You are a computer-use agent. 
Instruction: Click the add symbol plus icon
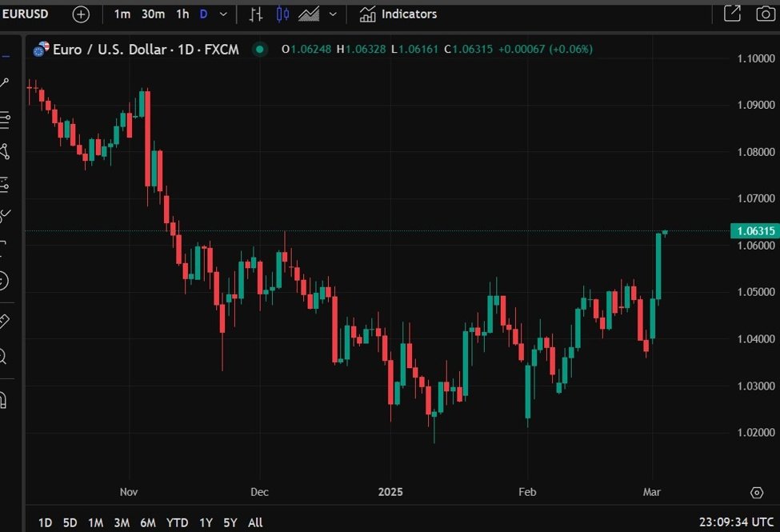pos(81,14)
